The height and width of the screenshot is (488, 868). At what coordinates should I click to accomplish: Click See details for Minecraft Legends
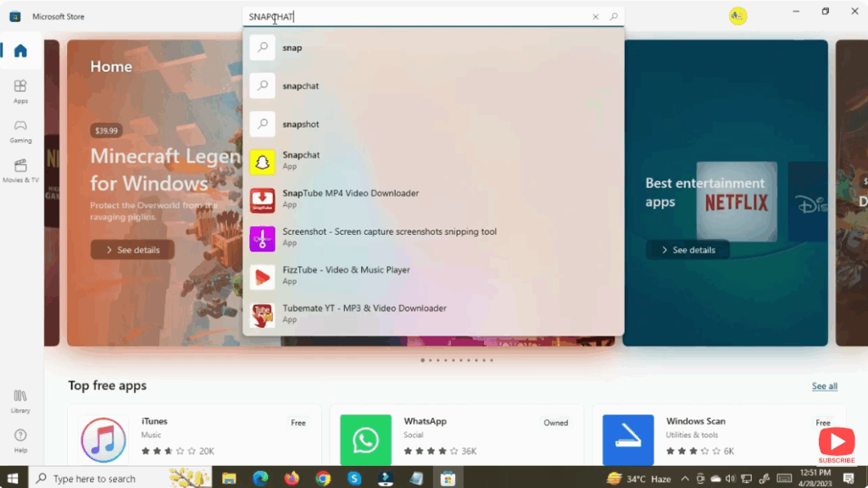(x=132, y=250)
